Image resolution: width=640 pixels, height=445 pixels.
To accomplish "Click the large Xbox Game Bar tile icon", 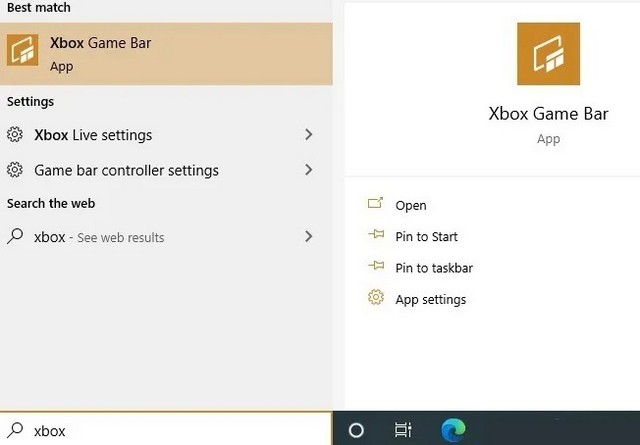I will tap(548, 54).
